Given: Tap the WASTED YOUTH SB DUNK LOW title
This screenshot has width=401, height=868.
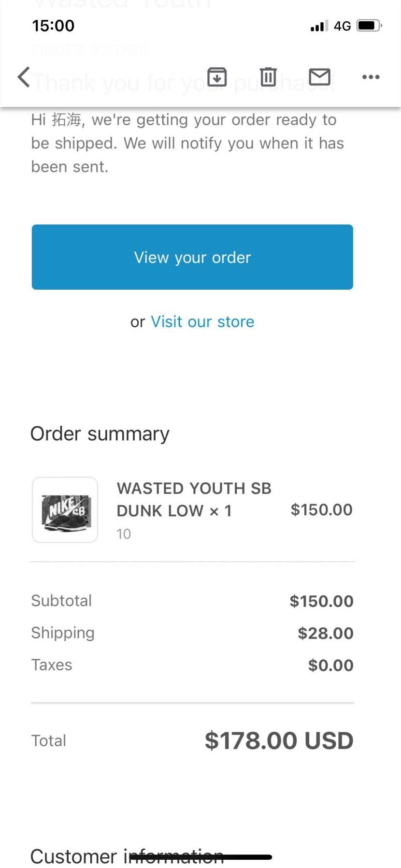Looking at the screenshot, I should [194, 499].
